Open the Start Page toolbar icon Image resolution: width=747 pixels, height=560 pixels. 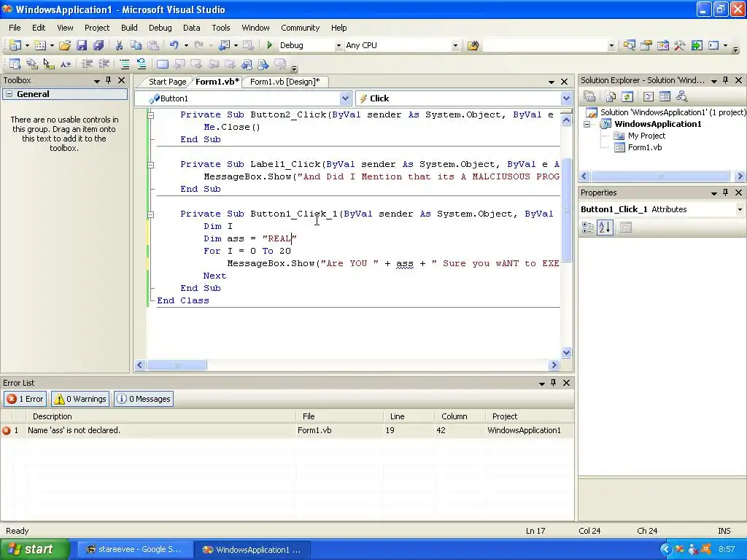pos(697,45)
